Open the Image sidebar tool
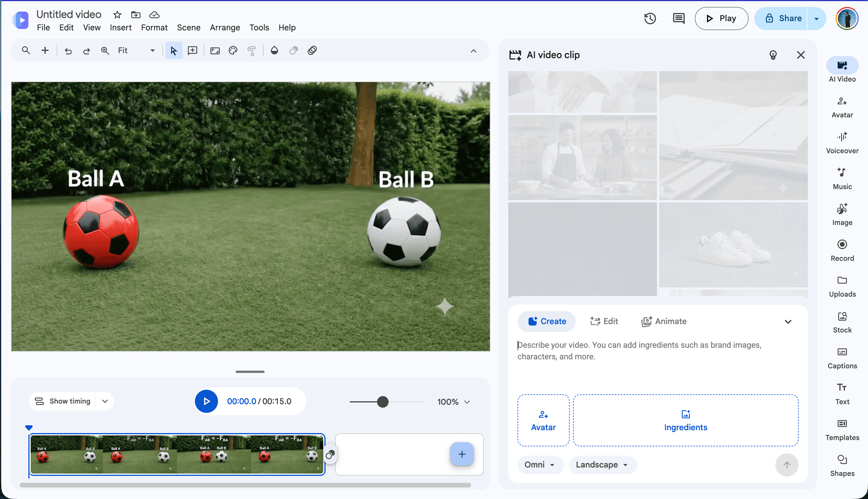 (842, 215)
